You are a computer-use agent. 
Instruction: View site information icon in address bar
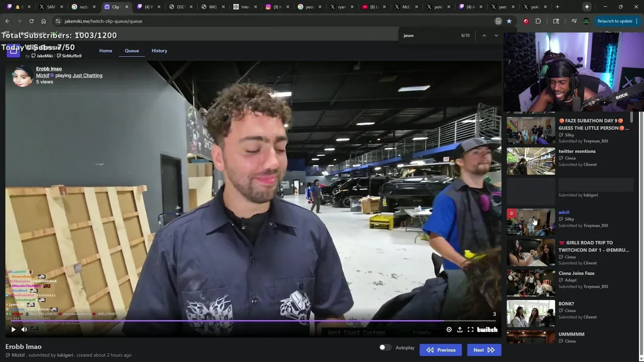[x=58, y=21]
